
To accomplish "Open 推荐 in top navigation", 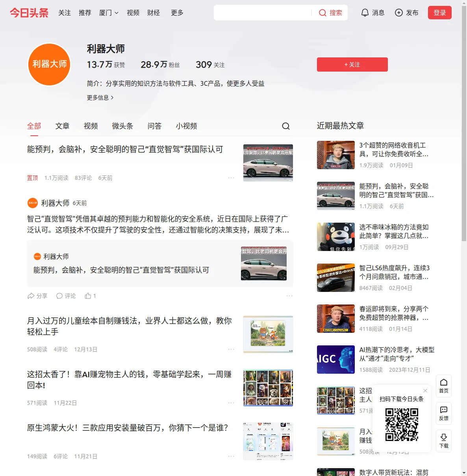I will coord(85,13).
